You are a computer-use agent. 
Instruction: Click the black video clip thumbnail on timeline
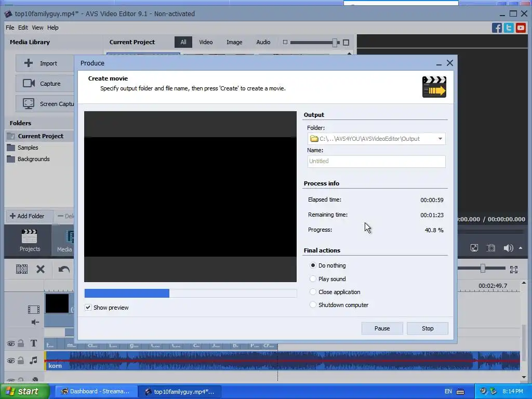57,303
